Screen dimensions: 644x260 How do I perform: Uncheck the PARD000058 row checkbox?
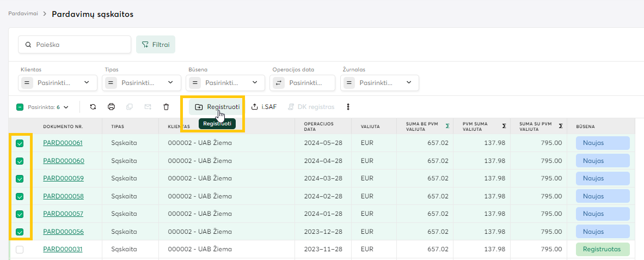[x=20, y=196]
